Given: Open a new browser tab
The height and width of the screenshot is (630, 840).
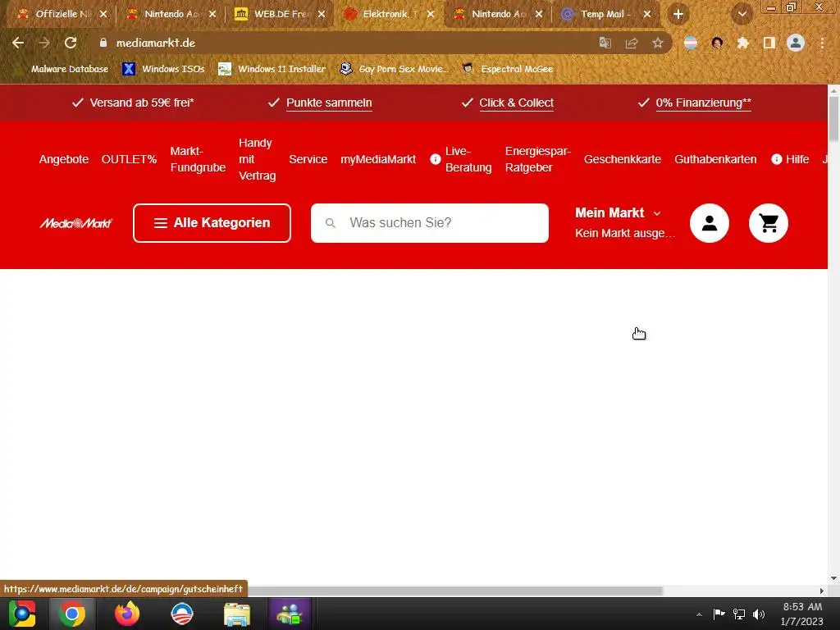Looking at the screenshot, I should tap(678, 15).
